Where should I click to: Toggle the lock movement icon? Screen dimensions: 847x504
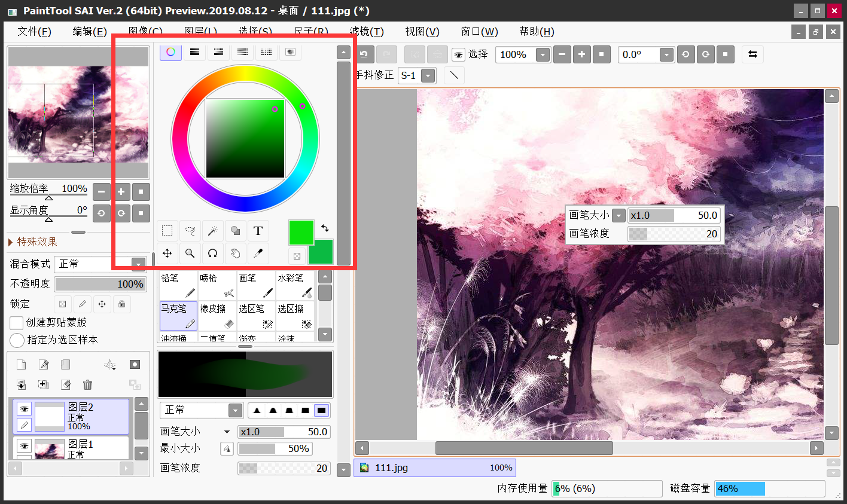click(102, 304)
